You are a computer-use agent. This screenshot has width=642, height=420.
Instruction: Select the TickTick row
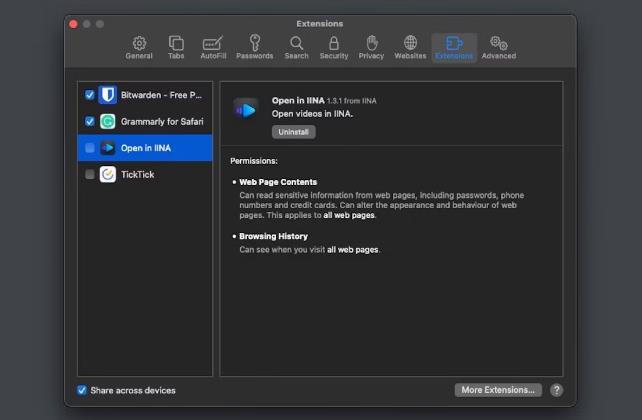coord(145,174)
